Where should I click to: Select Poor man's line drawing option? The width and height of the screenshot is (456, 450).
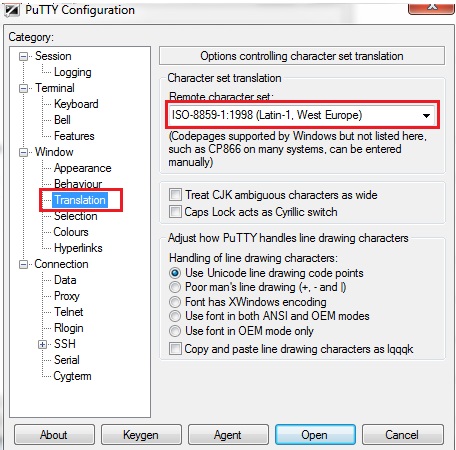point(175,287)
